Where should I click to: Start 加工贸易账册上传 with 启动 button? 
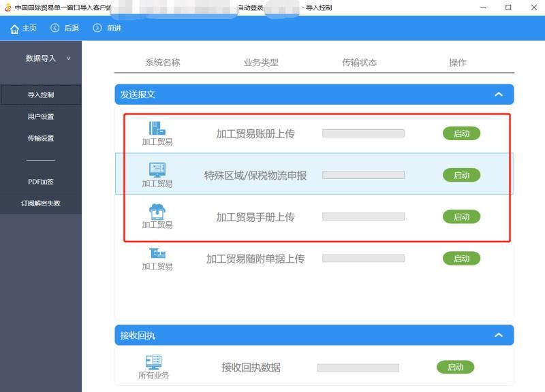(461, 133)
